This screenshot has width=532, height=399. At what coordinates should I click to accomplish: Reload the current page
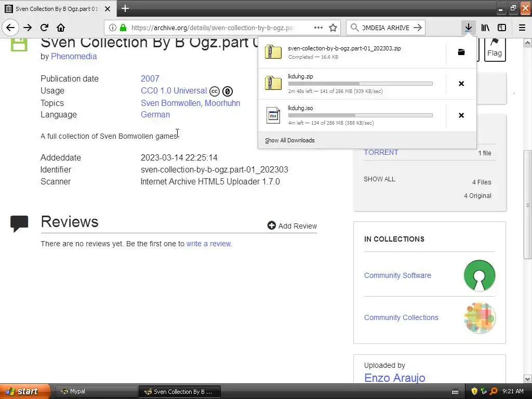point(44,28)
